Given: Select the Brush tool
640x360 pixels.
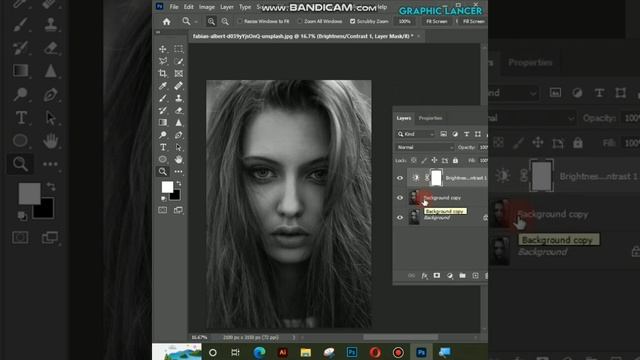Looking at the screenshot, I should tap(162, 98).
